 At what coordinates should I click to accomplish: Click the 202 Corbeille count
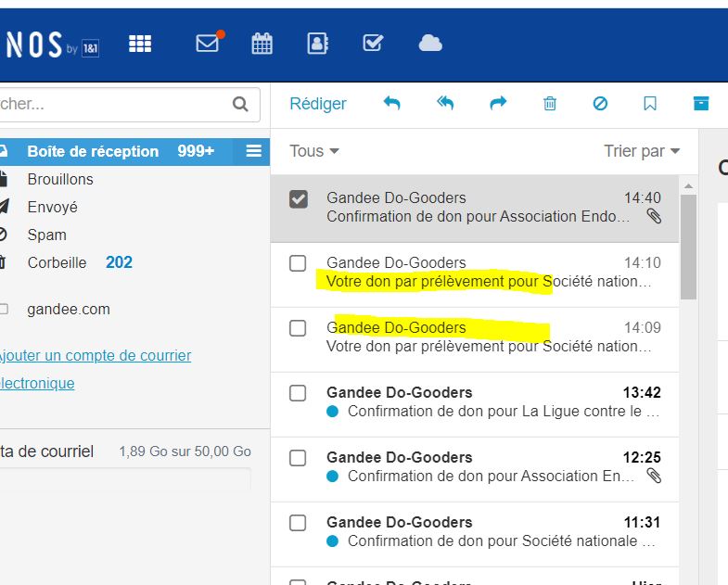coord(119,262)
